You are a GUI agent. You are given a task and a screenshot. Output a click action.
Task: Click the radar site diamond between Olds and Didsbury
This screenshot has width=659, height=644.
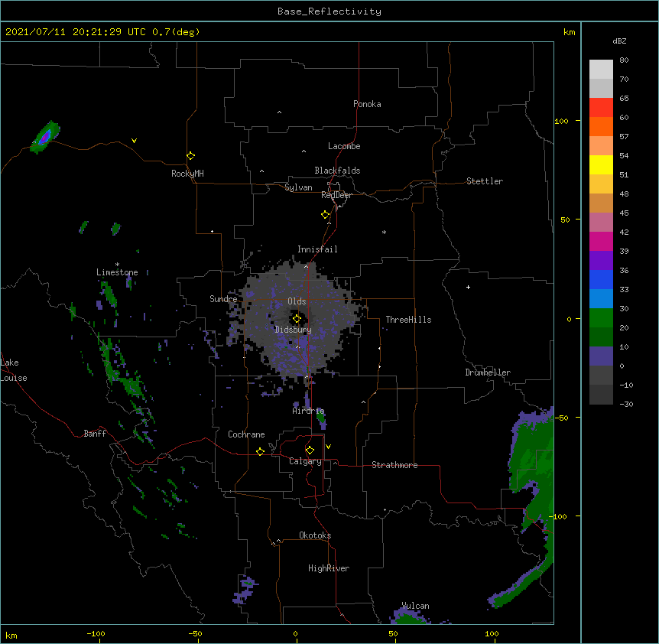tap(297, 319)
